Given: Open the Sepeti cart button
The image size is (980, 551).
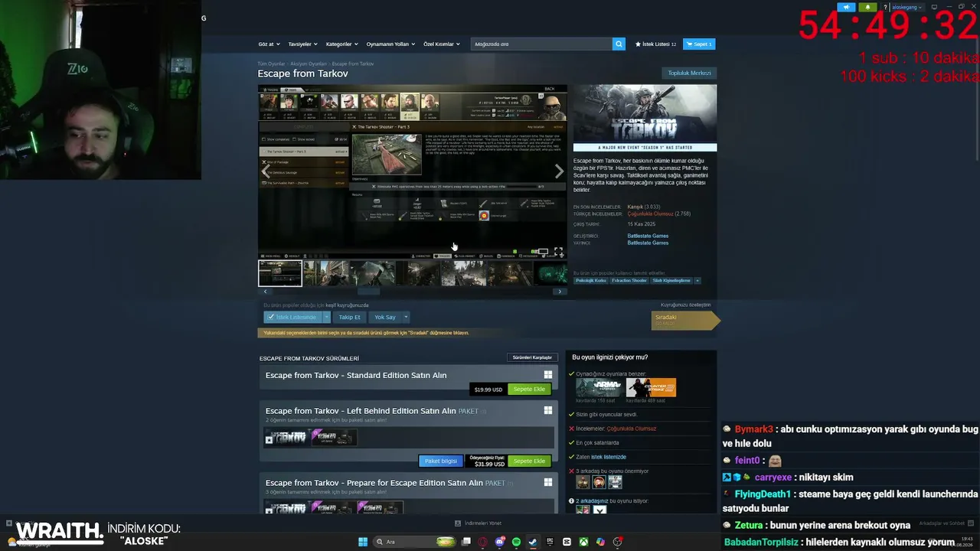Looking at the screenshot, I should coord(699,44).
